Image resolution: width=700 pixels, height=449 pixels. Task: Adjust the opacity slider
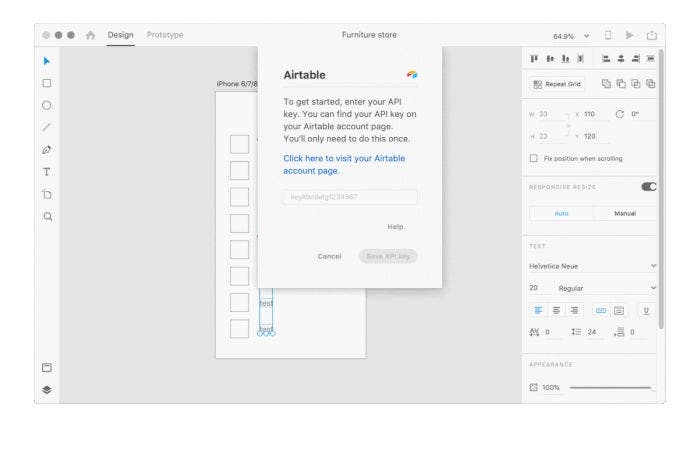pos(611,387)
